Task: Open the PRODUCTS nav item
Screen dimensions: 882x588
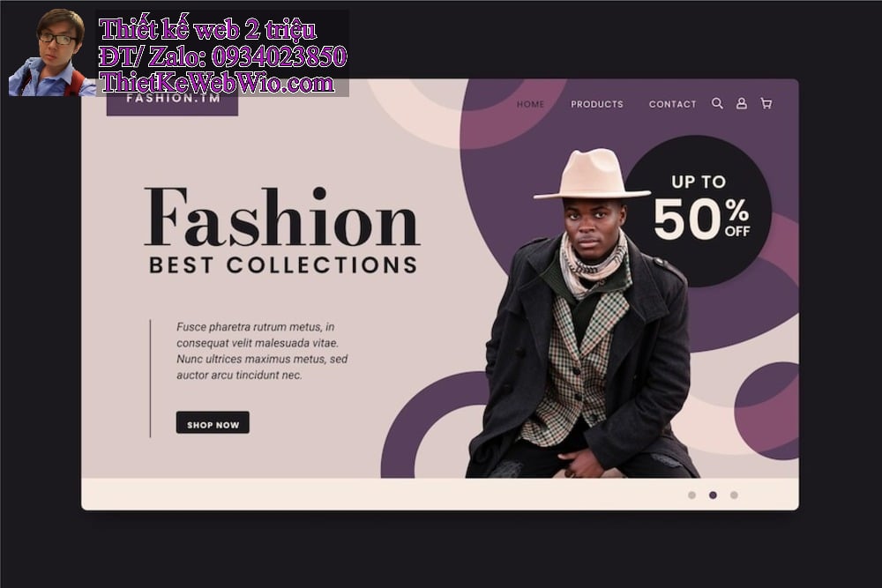Action: (x=597, y=104)
